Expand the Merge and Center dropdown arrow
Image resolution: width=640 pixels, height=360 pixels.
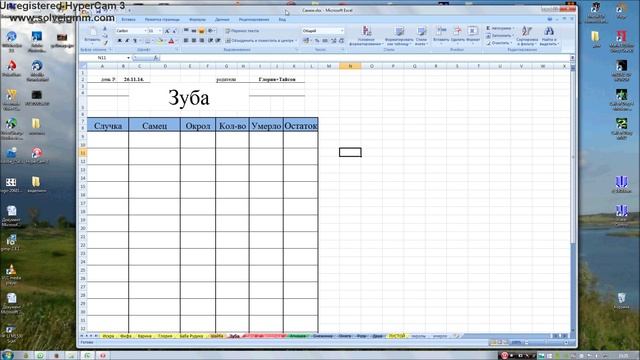click(x=296, y=41)
